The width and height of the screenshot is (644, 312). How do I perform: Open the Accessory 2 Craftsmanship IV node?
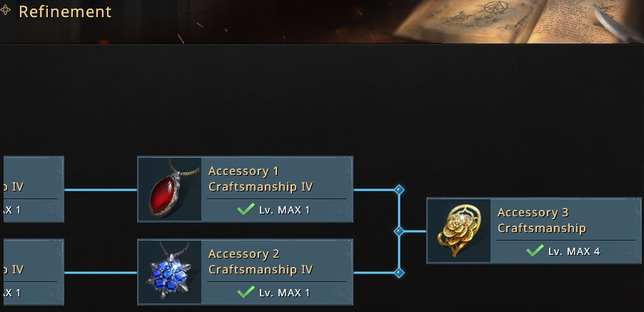pyautogui.click(x=245, y=272)
